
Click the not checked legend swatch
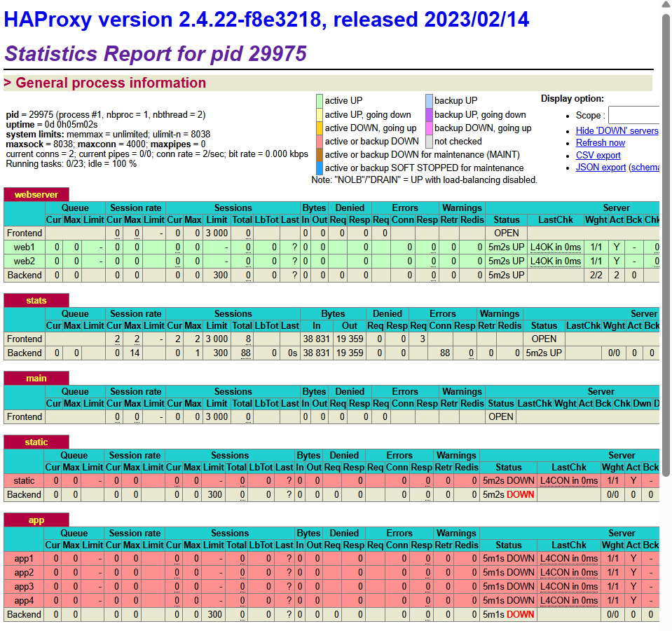[x=429, y=142]
